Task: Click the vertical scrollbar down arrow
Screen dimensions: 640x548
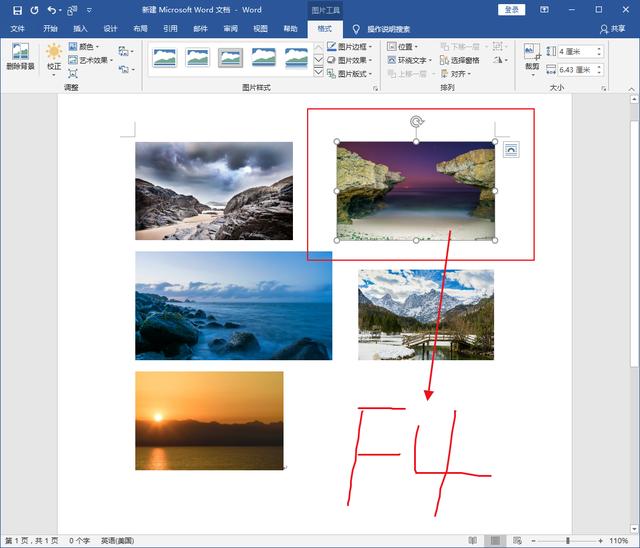Action: point(634,529)
